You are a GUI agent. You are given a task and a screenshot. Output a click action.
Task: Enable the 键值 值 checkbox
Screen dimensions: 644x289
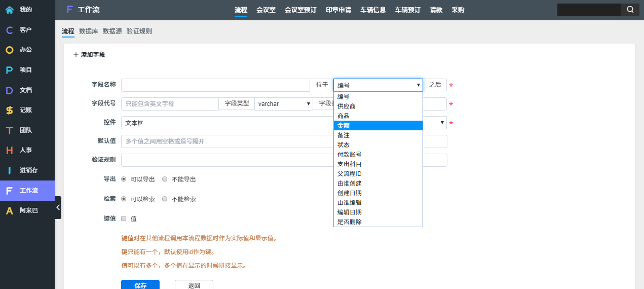pos(124,219)
